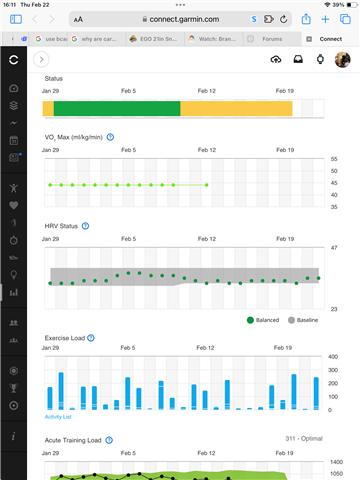The width and height of the screenshot is (360, 480).
Task: Open the cloud upload icon
Action: point(276,60)
